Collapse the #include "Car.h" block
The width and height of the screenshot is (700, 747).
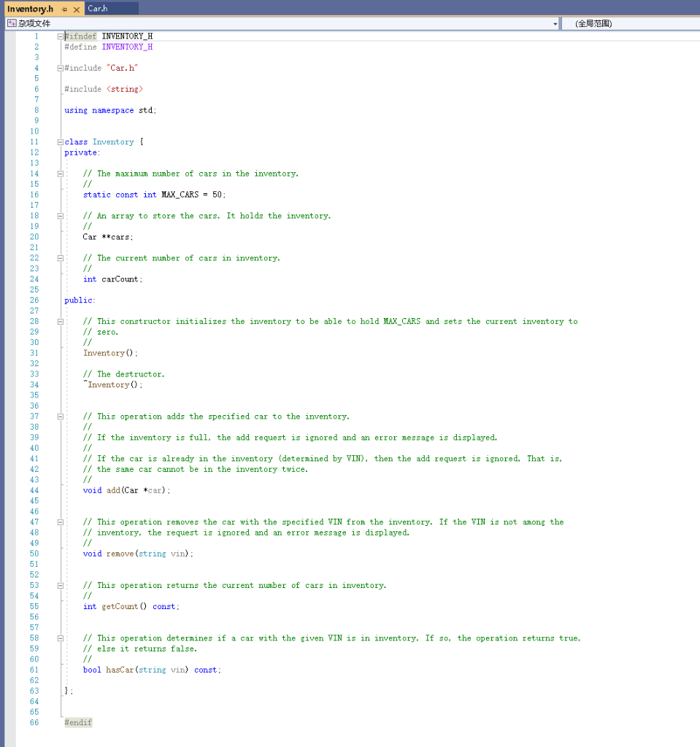(59, 67)
